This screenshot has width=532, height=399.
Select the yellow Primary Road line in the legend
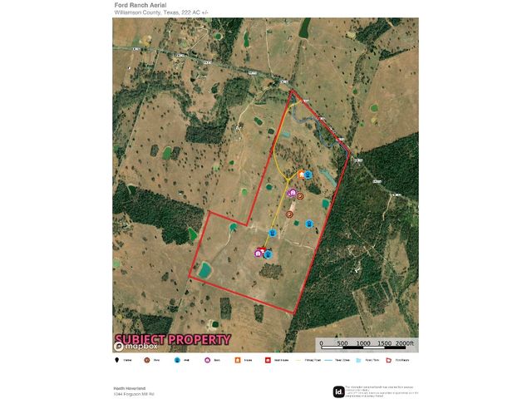pos(297,361)
